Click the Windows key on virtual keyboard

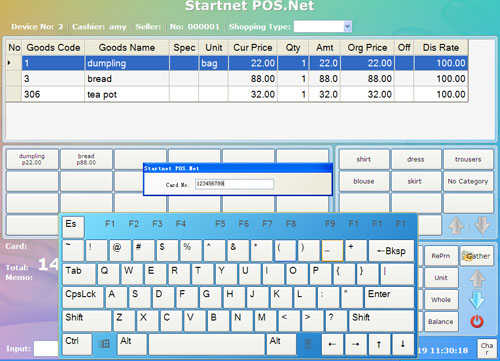(x=105, y=344)
